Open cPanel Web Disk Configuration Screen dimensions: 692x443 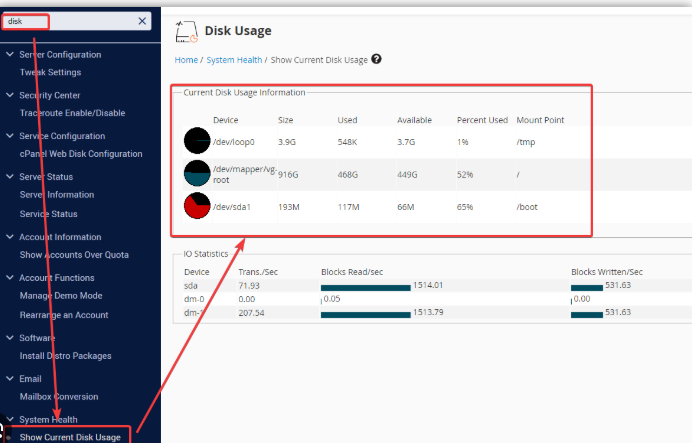pyautogui.click(x=81, y=154)
